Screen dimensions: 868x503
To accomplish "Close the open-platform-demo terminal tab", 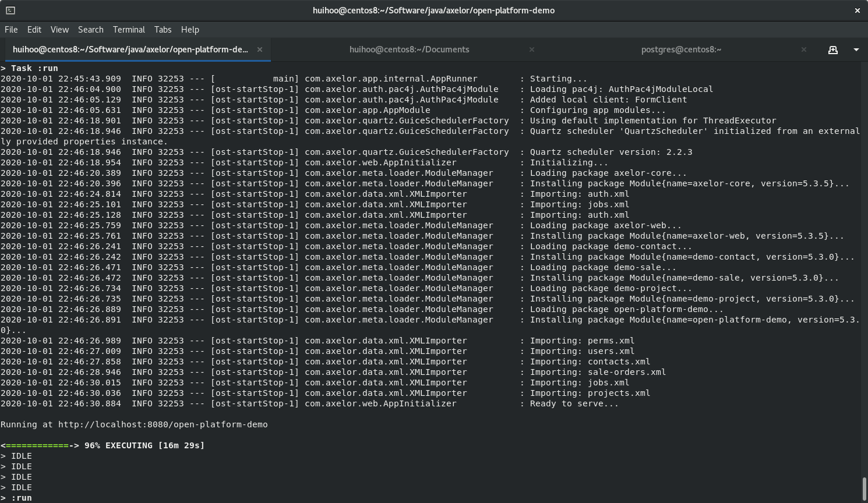I will click(x=260, y=50).
